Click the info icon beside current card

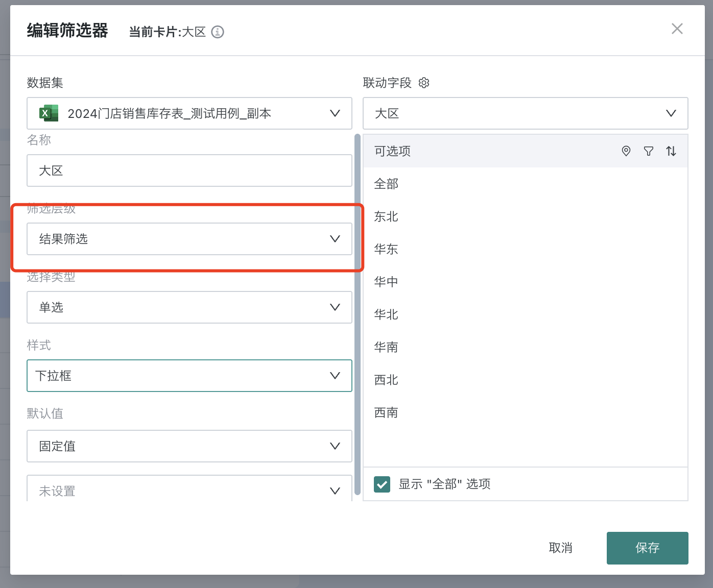pos(218,32)
